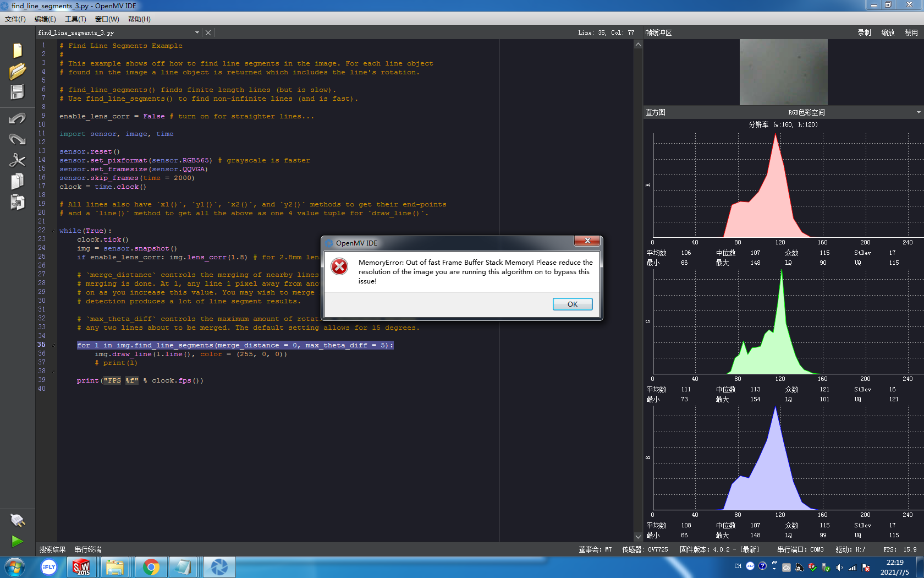This screenshot has width=924, height=578.
Task: Click the 董事会: M7 status entry
Action: coord(595,549)
